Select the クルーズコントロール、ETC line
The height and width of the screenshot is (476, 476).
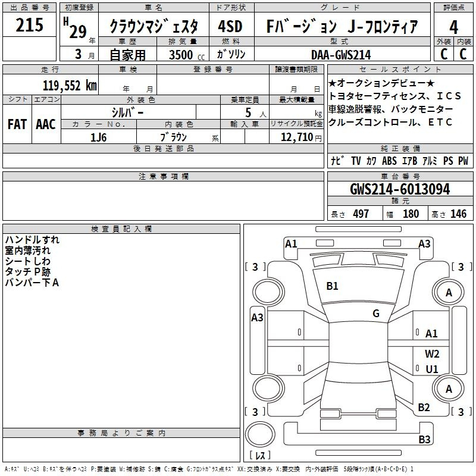(x=390, y=122)
